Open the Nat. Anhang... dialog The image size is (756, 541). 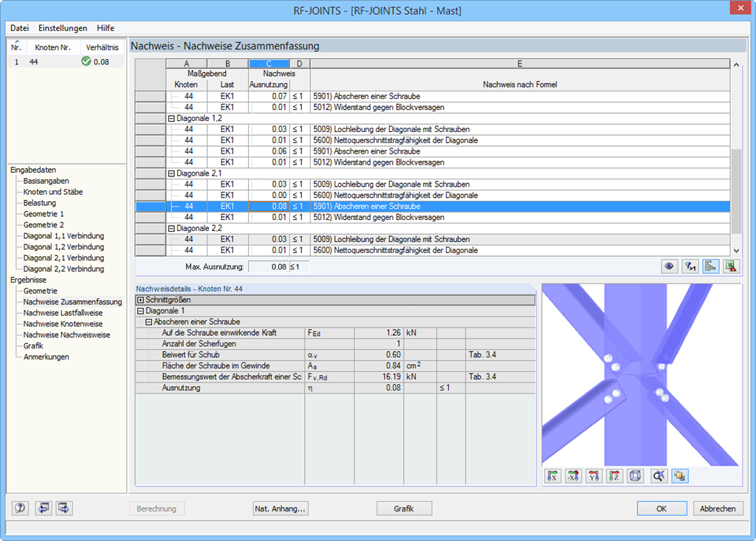280,509
